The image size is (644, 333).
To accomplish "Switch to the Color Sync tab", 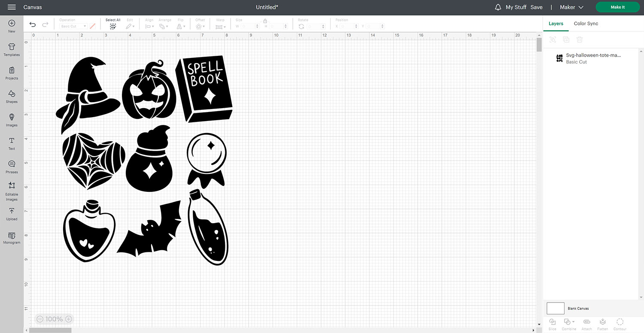I will pyautogui.click(x=586, y=24).
